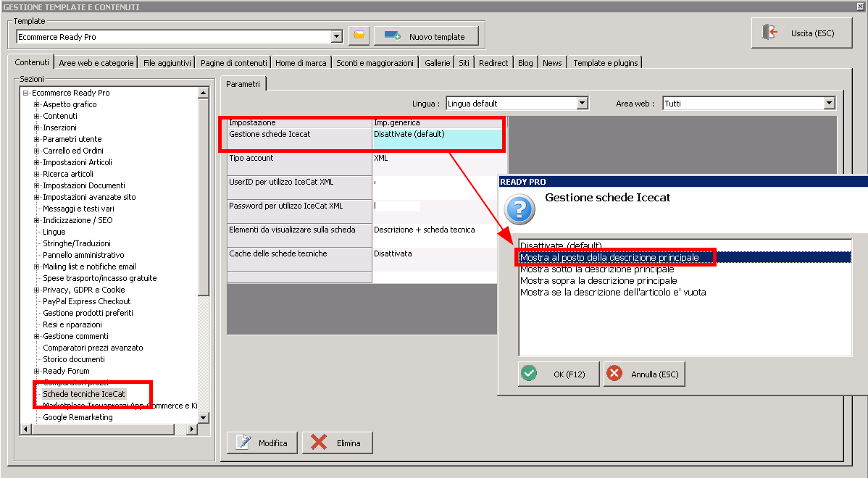
Task: Switch to the Contenuti tab
Action: 32,62
